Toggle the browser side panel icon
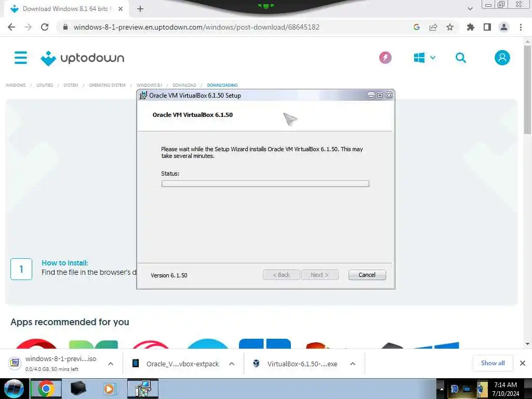Image resolution: width=532 pixels, height=399 pixels. pos(487,27)
